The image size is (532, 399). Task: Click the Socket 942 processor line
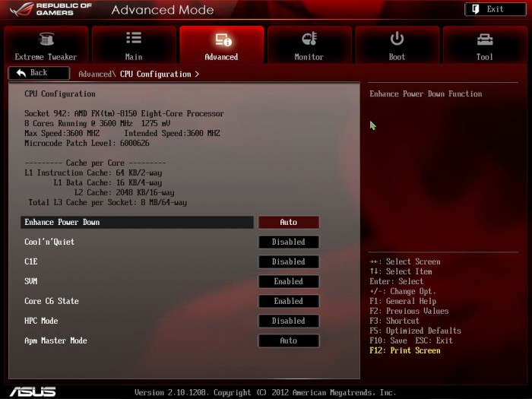coord(124,114)
